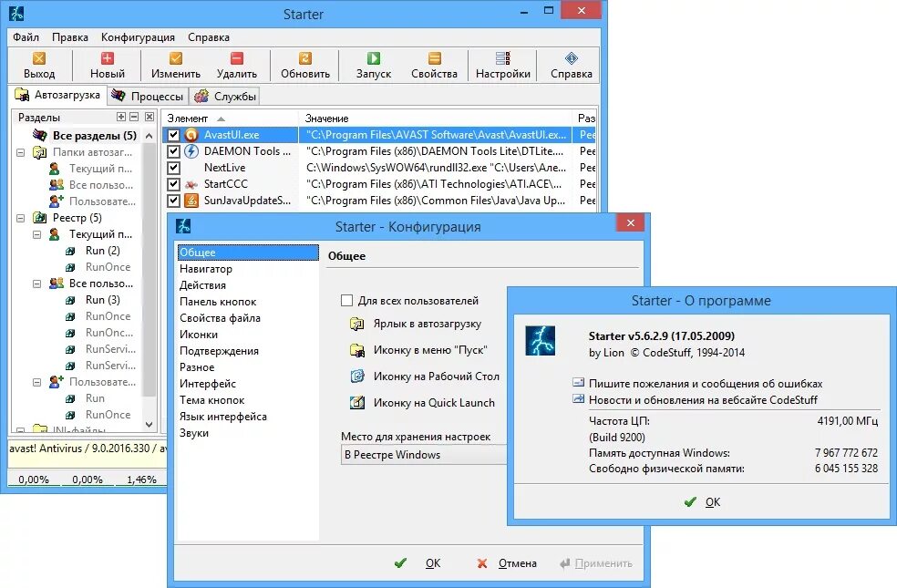
Task: Expand all sections with plus icon
Action: (x=121, y=117)
